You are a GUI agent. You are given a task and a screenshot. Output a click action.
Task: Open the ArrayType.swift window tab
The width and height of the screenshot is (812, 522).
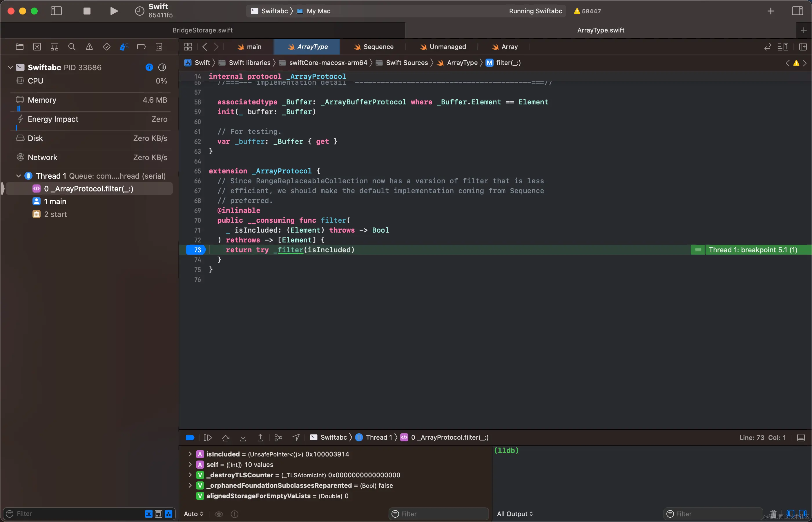[x=601, y=30]
